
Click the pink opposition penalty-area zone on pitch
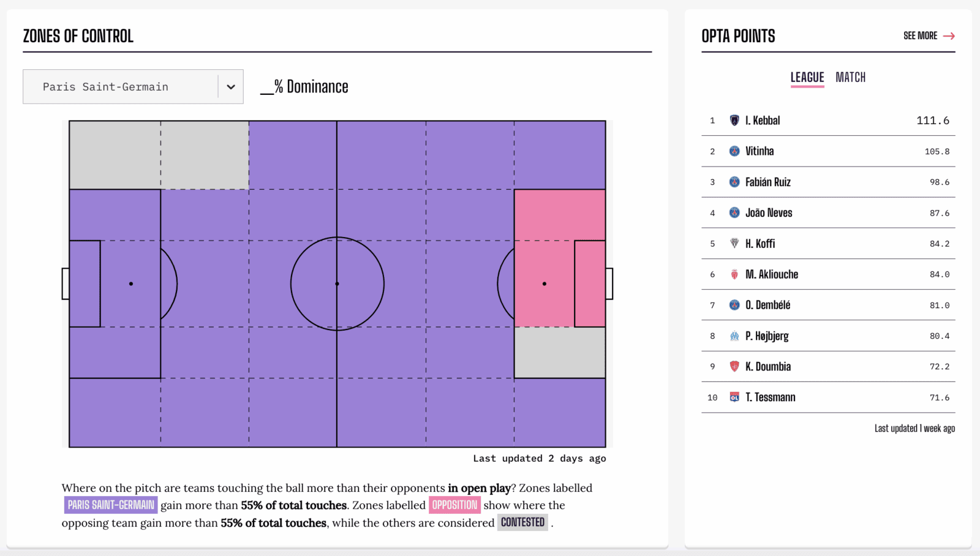click(560, 258)
